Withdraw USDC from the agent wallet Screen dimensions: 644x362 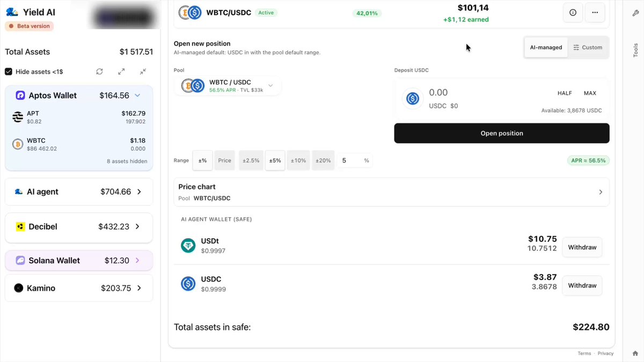582,285
